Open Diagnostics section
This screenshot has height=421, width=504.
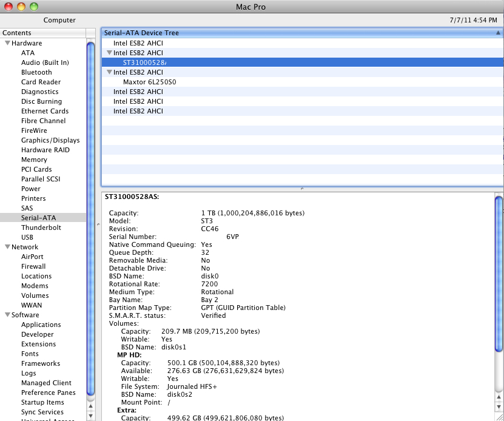40,92
